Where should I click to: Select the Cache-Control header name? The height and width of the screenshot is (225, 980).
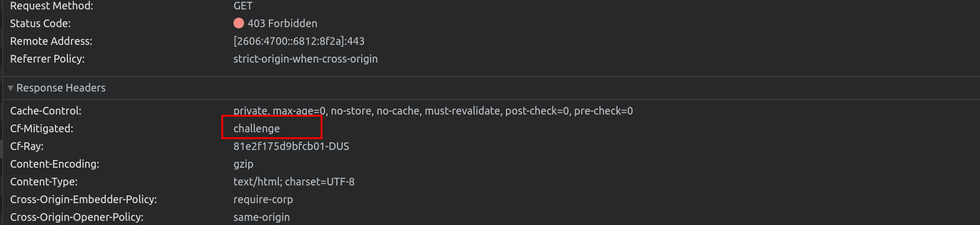point(46,111)
